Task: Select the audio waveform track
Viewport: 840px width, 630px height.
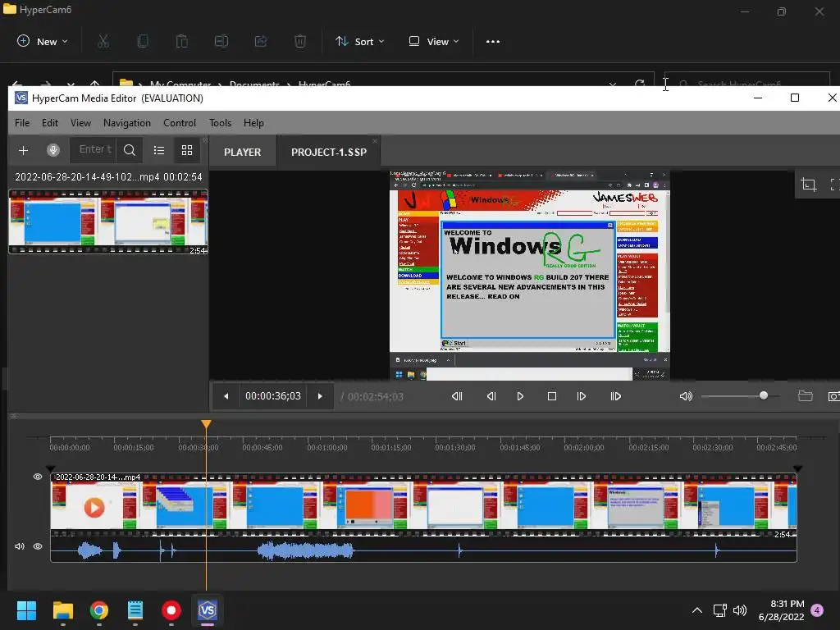Action: (x=423, y=550)
